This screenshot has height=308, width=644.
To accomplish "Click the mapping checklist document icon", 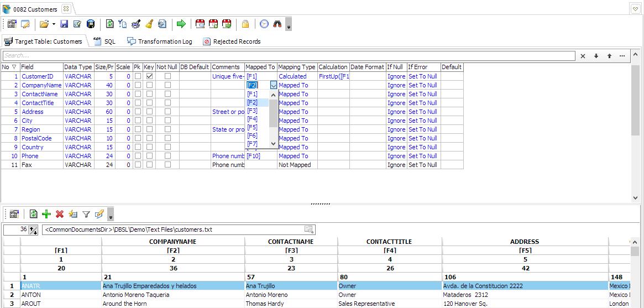I will (x=122, y=24).
